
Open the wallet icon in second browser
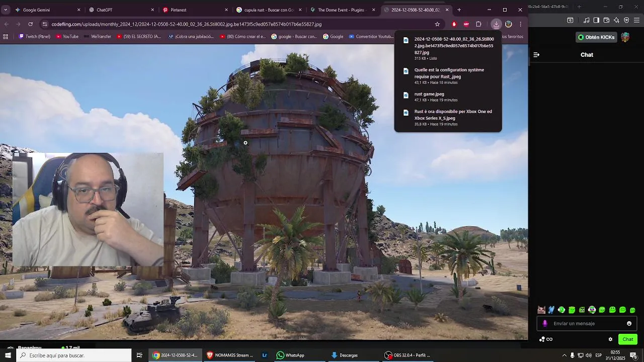pos(606,20)
